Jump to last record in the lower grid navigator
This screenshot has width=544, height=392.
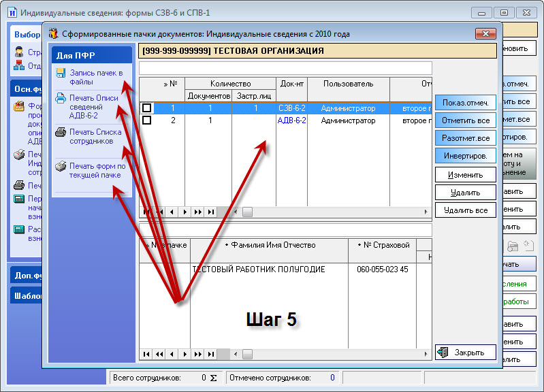click(x=212, y=354)
